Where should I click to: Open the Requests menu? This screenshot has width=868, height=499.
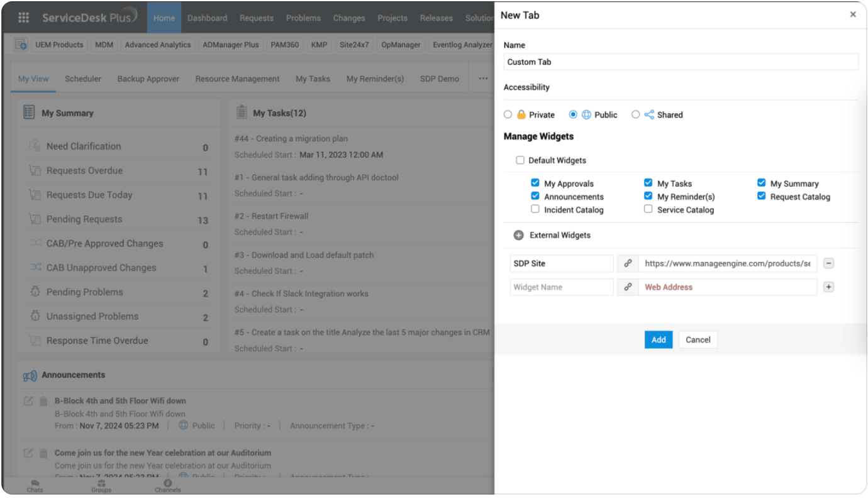point(256,18)
